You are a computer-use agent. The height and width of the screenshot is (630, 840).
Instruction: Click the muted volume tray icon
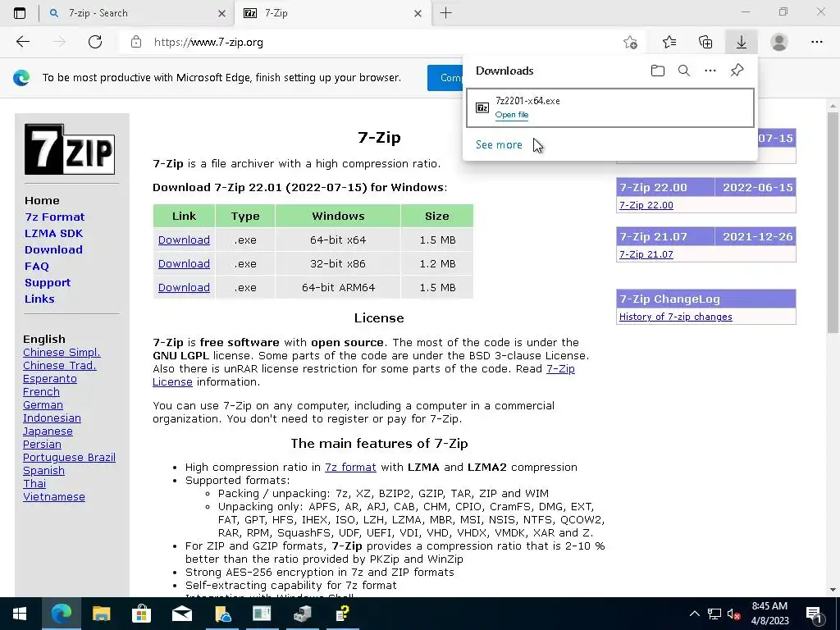tap(734, 614)
